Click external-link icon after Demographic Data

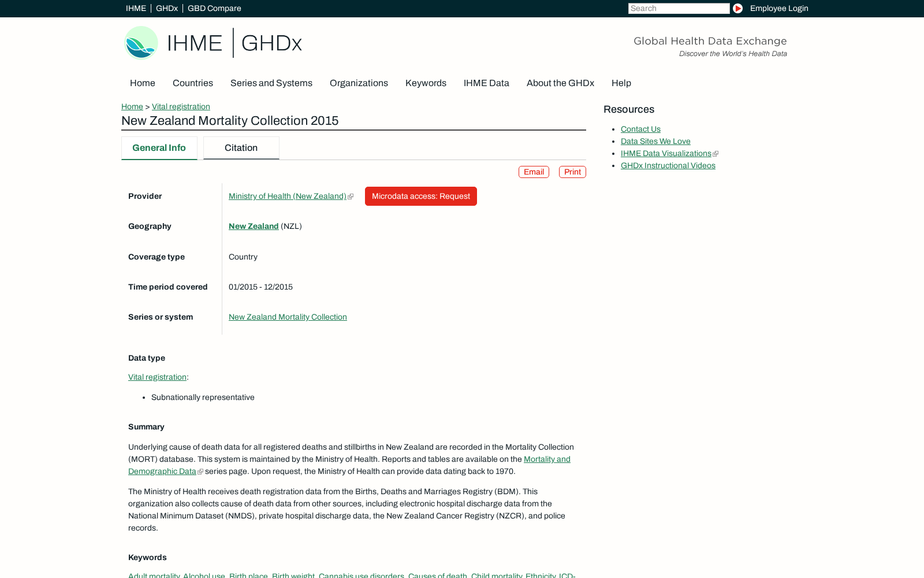(x=200, y=472)
